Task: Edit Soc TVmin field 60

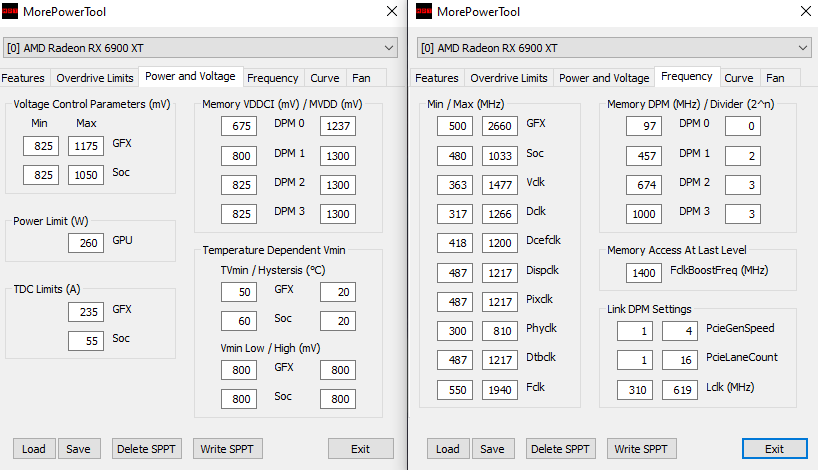Action: point(239,321)
